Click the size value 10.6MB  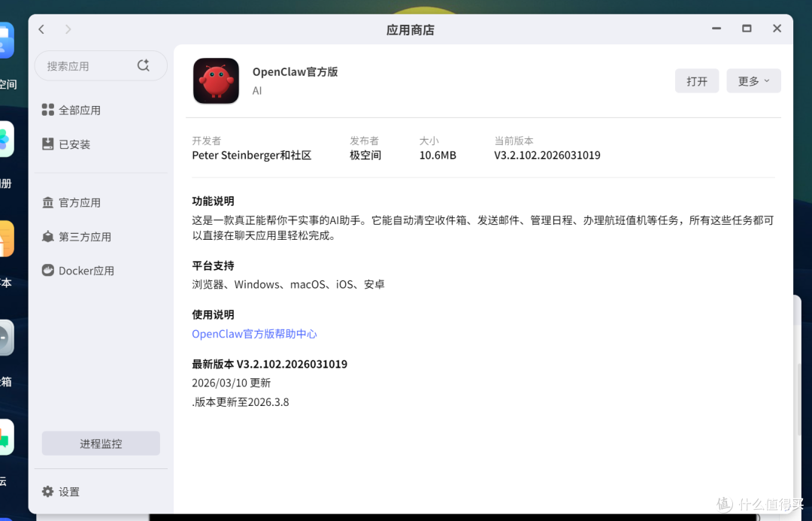tap(438, 156)
